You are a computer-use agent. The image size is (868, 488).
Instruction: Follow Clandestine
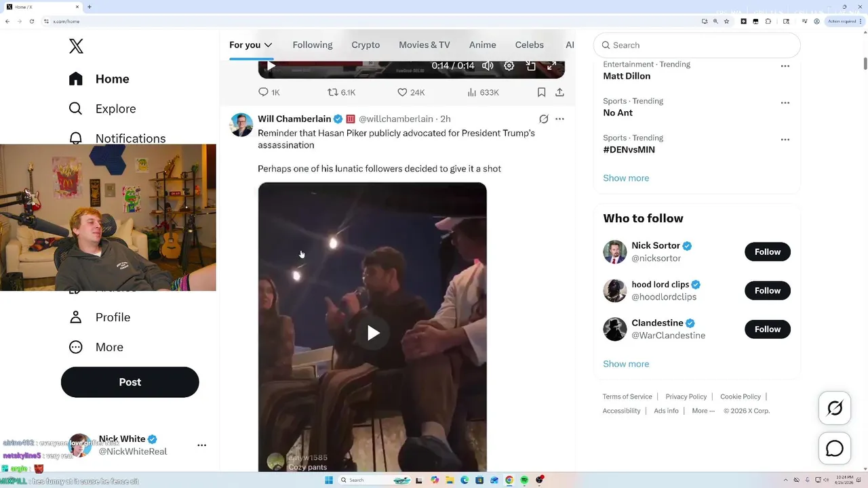pyautogui.click(x=768, y=329)
